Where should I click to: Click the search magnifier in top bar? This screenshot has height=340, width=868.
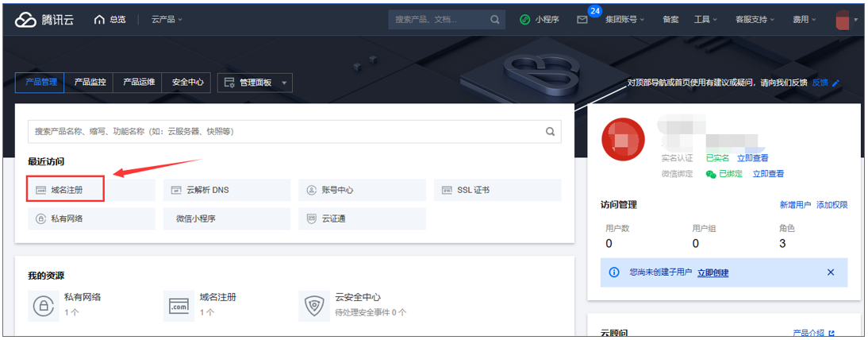coord(495,20)
